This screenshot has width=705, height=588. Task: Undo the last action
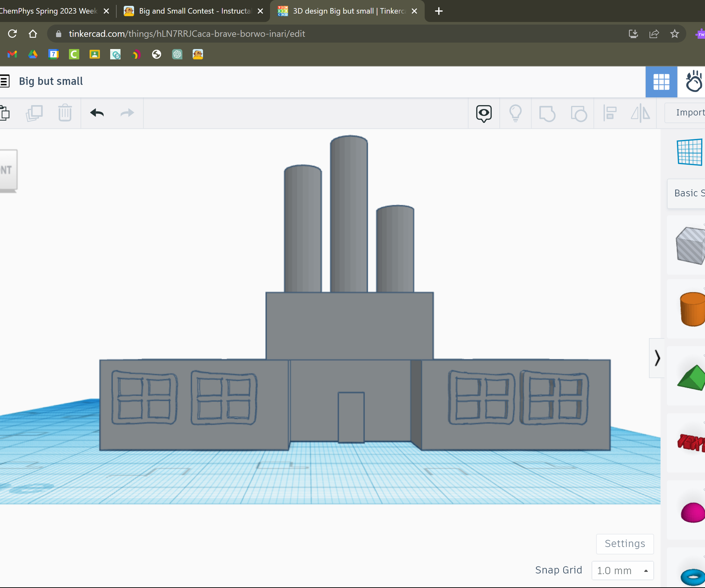pos(96,113)
